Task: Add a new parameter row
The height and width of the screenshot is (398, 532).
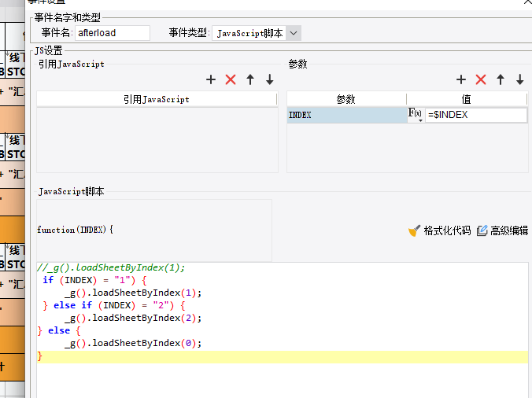Action: pos(460,79)
